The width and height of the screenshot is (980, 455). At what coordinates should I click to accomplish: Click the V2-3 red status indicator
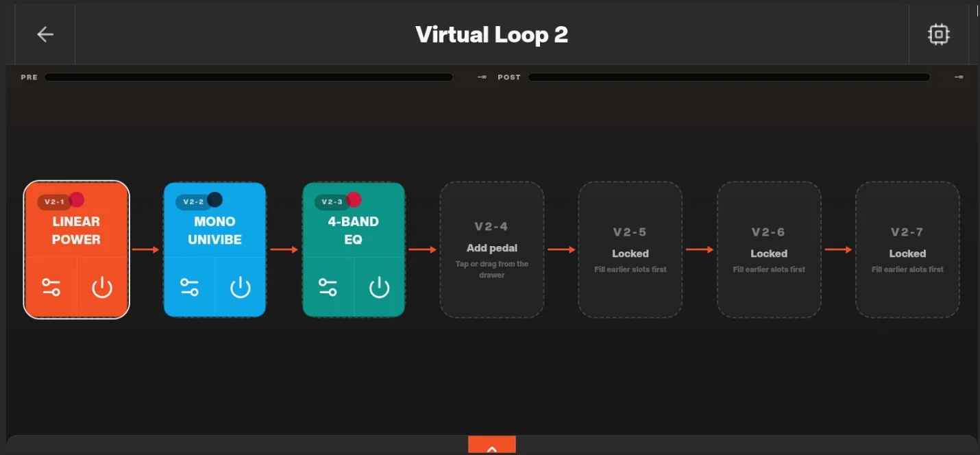click(x=354, y=199)
